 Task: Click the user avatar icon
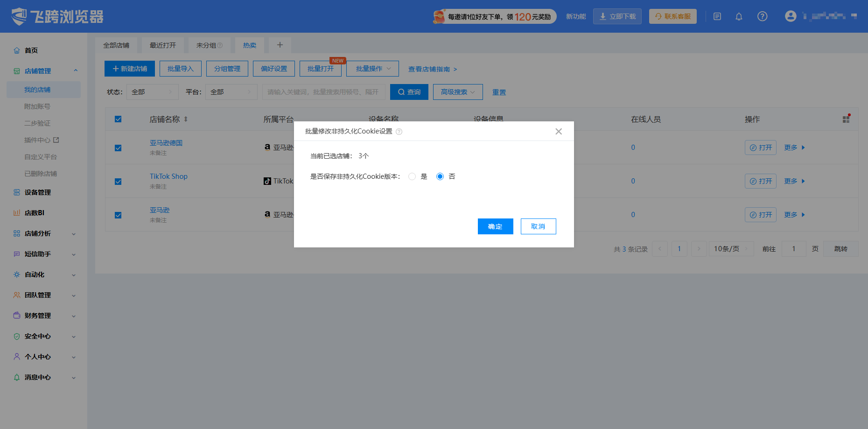pyautogui.click(x=791, y=16)
